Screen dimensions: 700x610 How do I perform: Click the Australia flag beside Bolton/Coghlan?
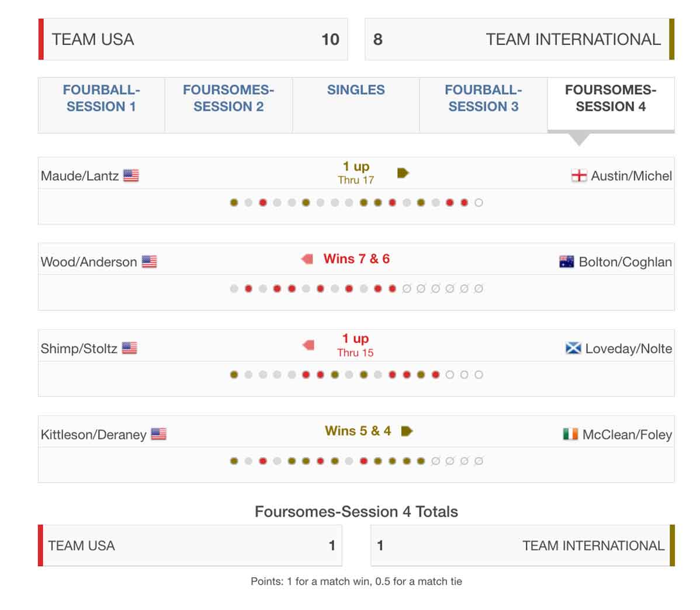pos(566,262)
